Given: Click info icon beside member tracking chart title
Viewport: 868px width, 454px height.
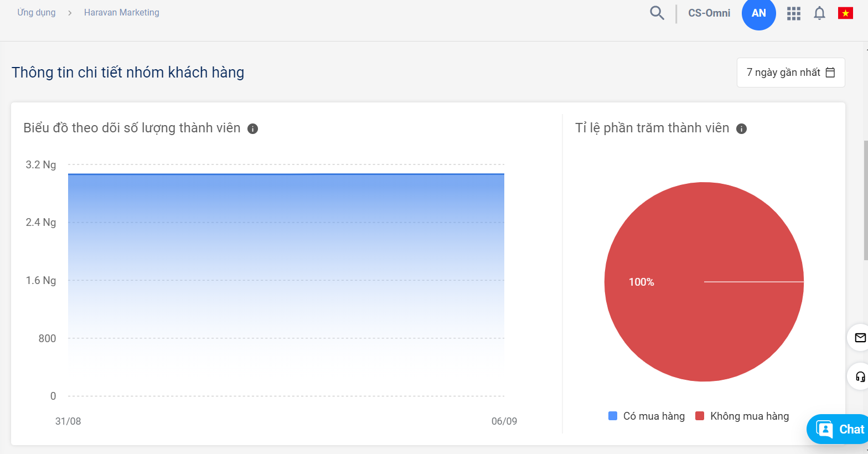Looking at the screenshot, I should click(x=252, y=128).
